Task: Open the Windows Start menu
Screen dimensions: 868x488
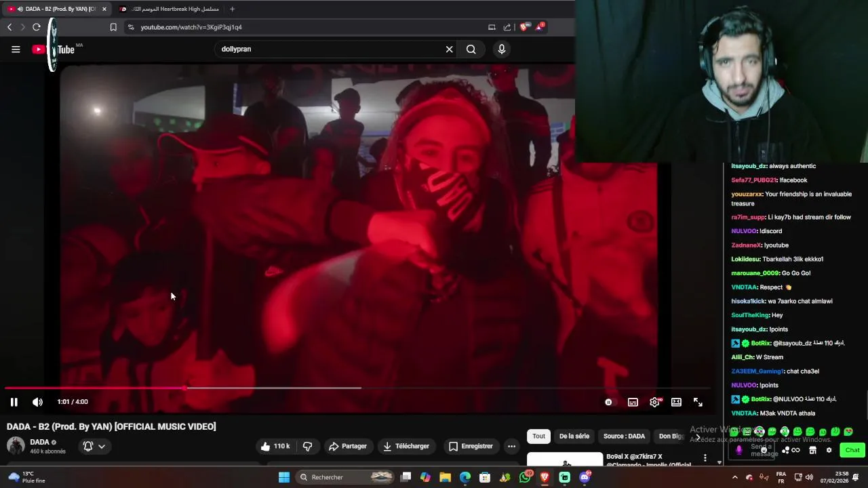Action: pos(284,477)
